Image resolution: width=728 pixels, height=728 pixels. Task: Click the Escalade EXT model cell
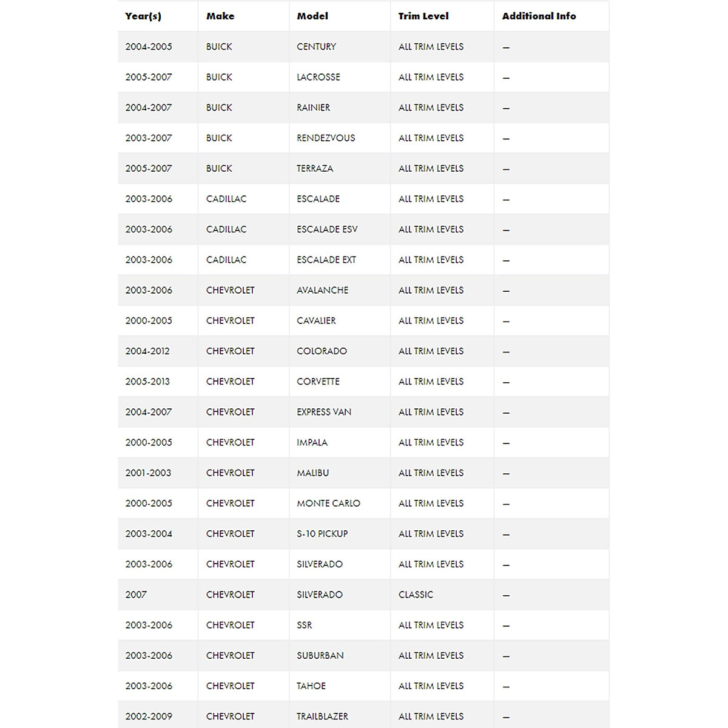point(326,260)
